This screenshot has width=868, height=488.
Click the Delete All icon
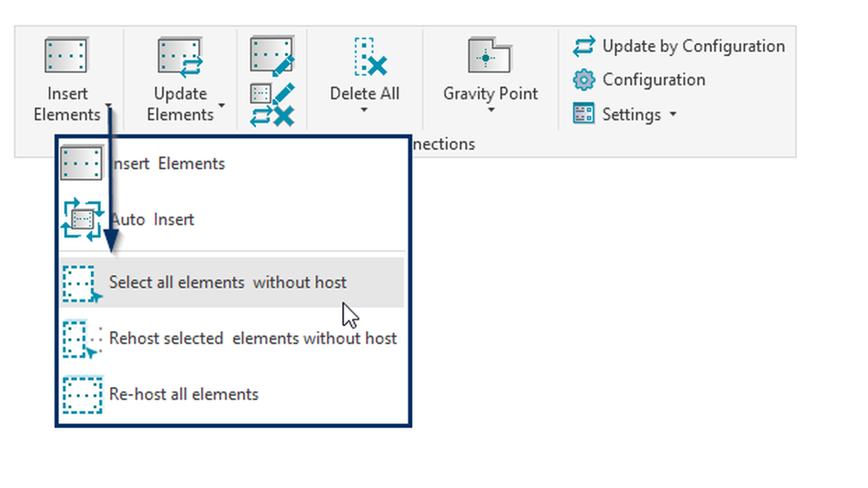[x=370, y=57]
